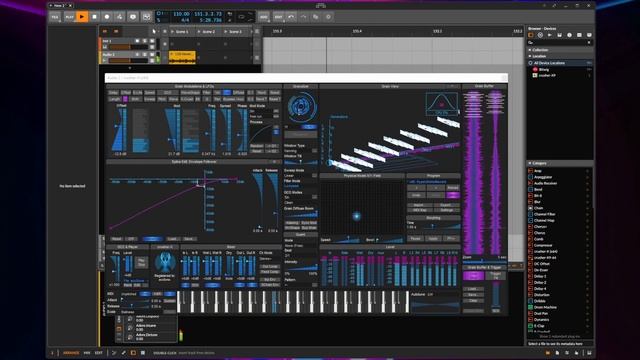The width and height of the screenshot is (640, 360).
Task: Open the EDIT menu in toolbar
Action: click(x=278, y=17)
